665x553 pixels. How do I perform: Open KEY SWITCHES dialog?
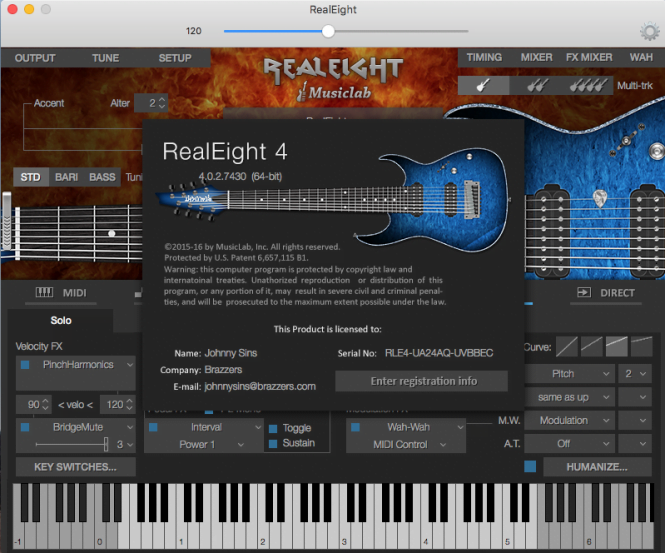(x=75, y=467)
